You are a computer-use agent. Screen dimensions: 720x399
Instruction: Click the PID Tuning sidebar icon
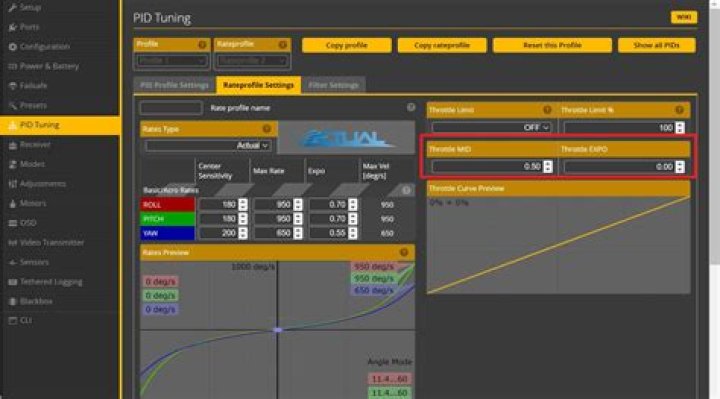(12, 125)
